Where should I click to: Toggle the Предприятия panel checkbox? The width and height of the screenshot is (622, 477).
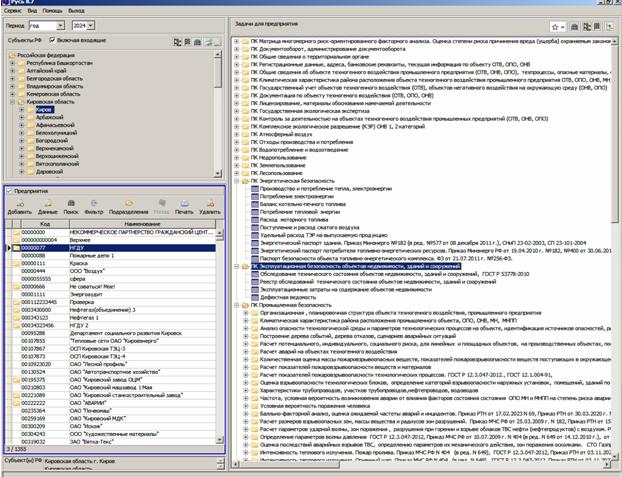click(x=10, y=191)
